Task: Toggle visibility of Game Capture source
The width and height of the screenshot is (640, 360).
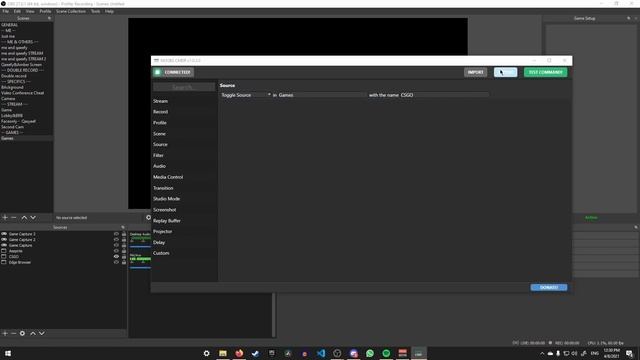Action: [x=116, y=245]
